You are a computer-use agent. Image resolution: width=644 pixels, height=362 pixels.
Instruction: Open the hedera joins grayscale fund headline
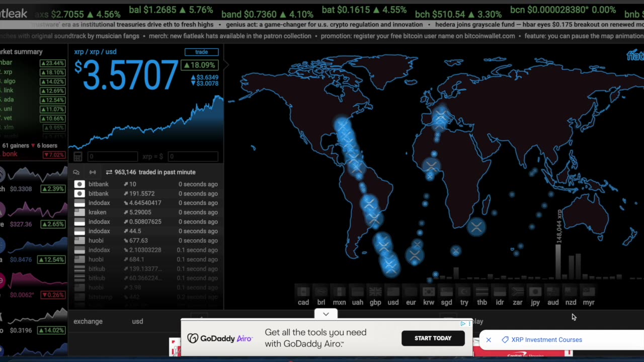539,25
